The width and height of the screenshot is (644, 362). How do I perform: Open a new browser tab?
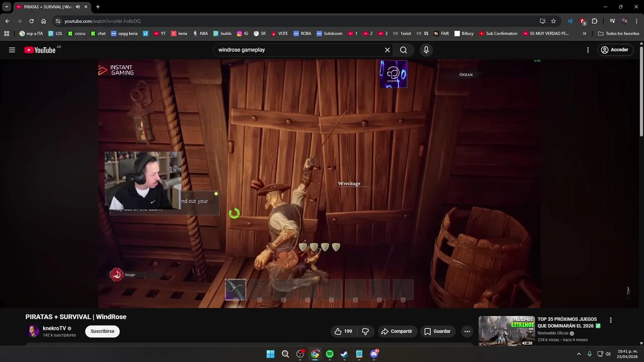98,7
